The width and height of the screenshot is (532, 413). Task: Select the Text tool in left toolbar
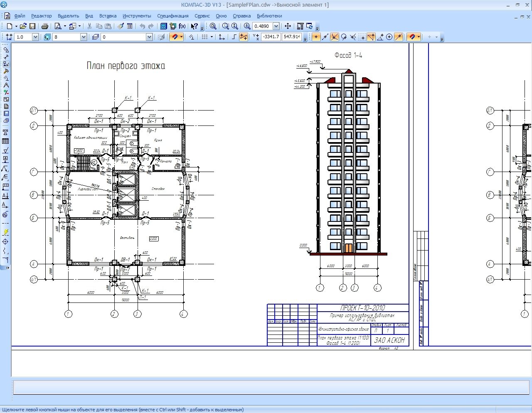pyautogui.click(x=6, y=132)
